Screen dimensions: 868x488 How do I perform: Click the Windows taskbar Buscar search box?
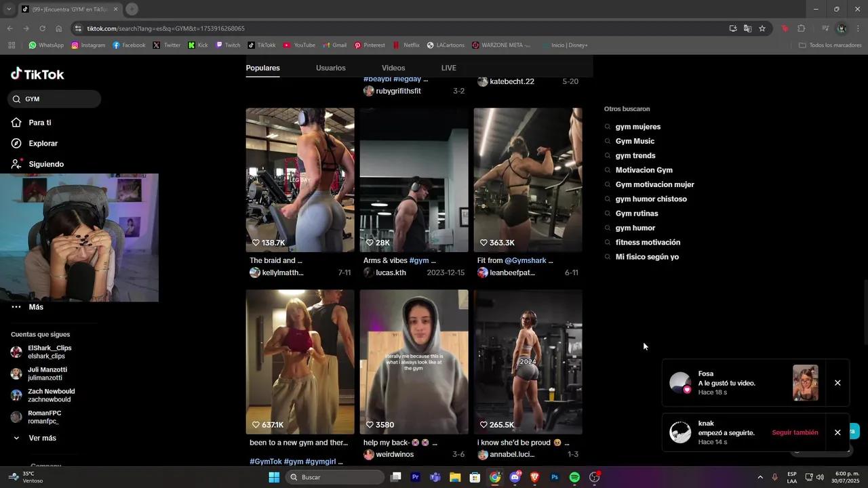(x=334, y=477)
